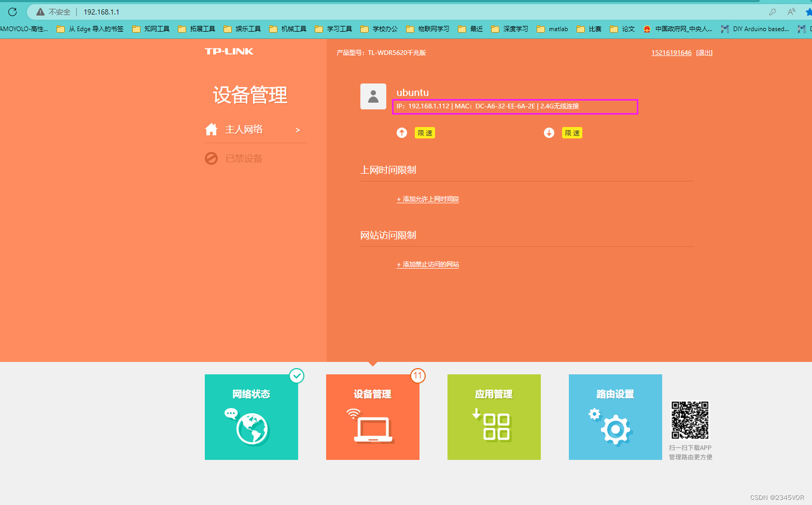Viewport: 812px width, 505px height.
Task: Open the 网络状态 tile
Action: 251,417
